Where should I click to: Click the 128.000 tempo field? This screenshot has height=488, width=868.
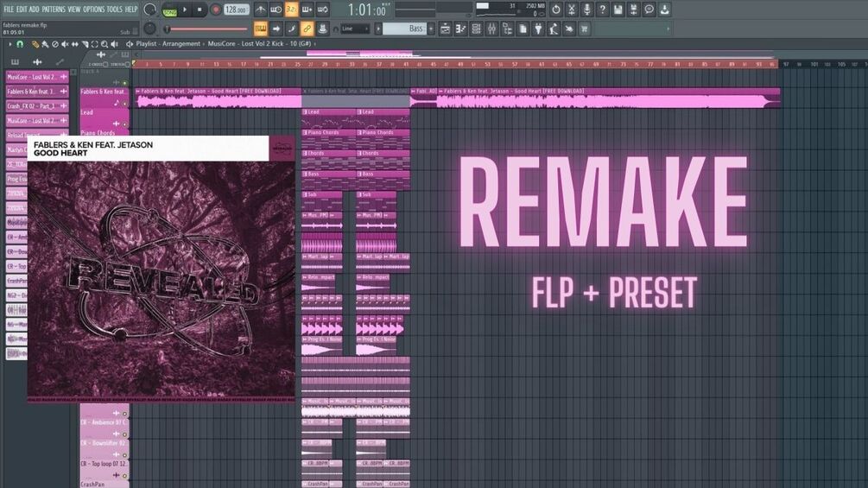(237, 10)
